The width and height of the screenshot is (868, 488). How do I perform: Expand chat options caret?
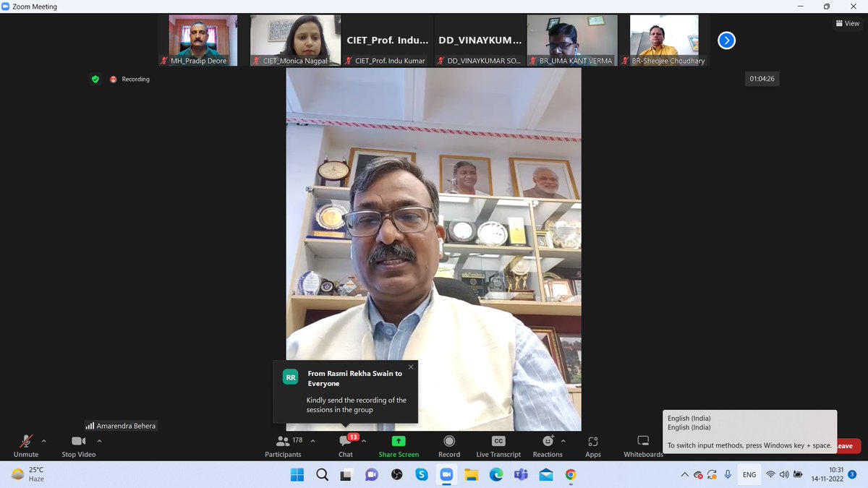[364, 440]
